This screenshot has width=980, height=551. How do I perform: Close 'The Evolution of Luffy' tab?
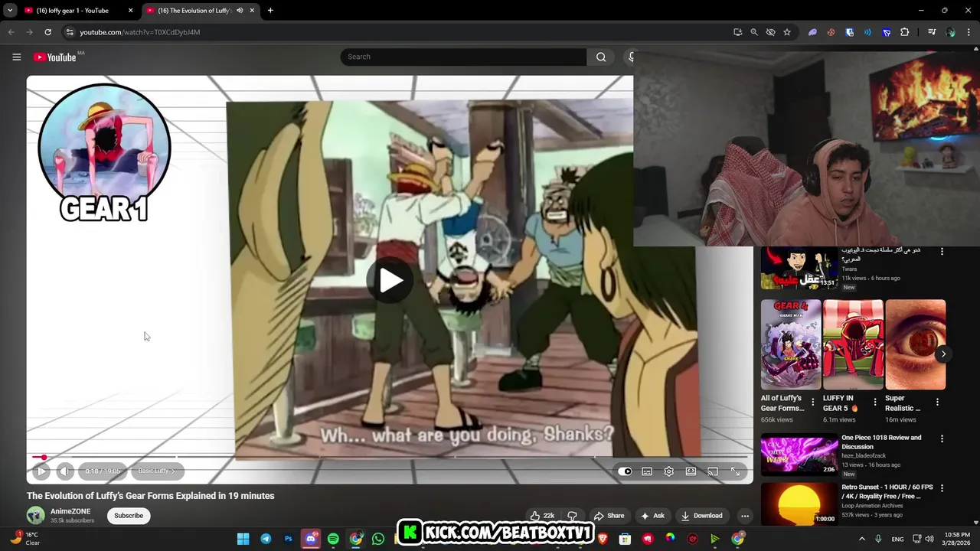click(252, 11)
